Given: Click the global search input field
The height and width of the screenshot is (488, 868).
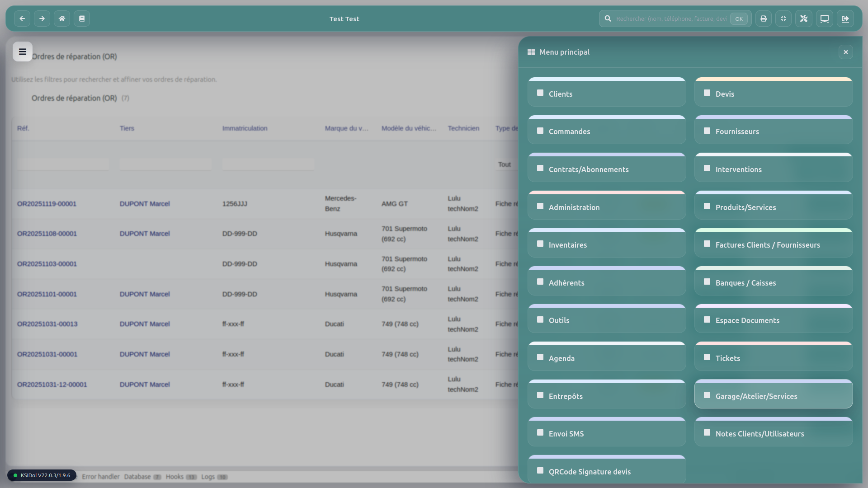Looking at the screenshot, I should [671, 19].
